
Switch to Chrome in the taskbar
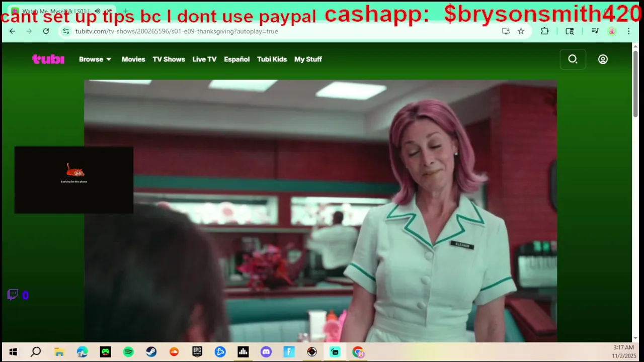[x=358, y=352]
